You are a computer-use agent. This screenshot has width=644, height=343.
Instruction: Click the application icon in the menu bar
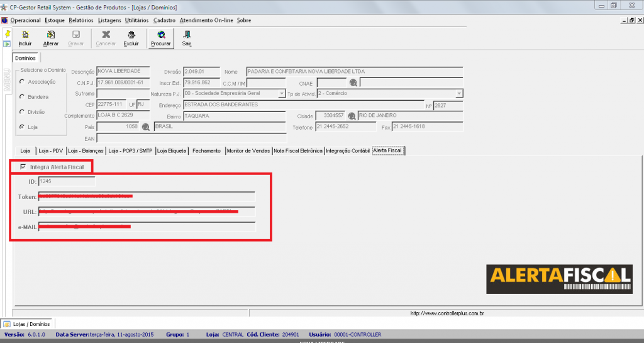pos(4,20)
